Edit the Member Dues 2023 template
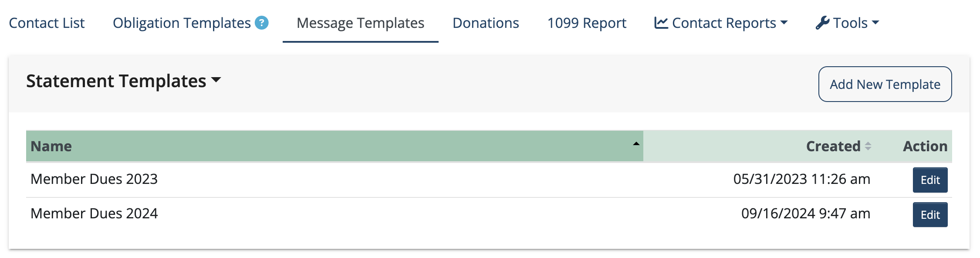The height and width of the screenshot is (258, 980). click(x=930, y=180)
